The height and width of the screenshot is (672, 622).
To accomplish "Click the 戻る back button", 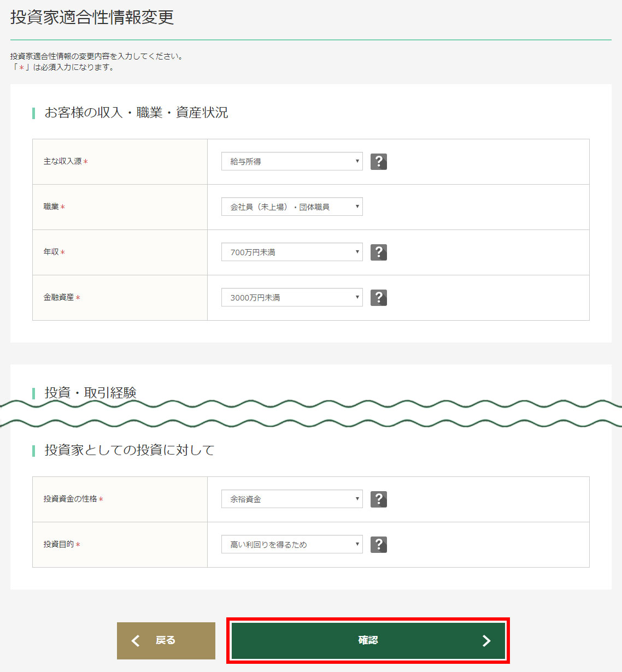I will tap(166, 641).
